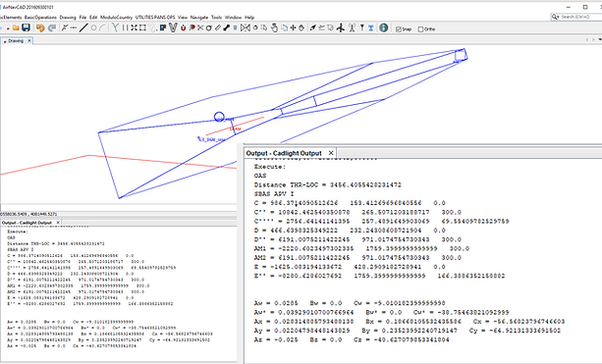
Task: Activate the hand pan tool
Action: 274,27
